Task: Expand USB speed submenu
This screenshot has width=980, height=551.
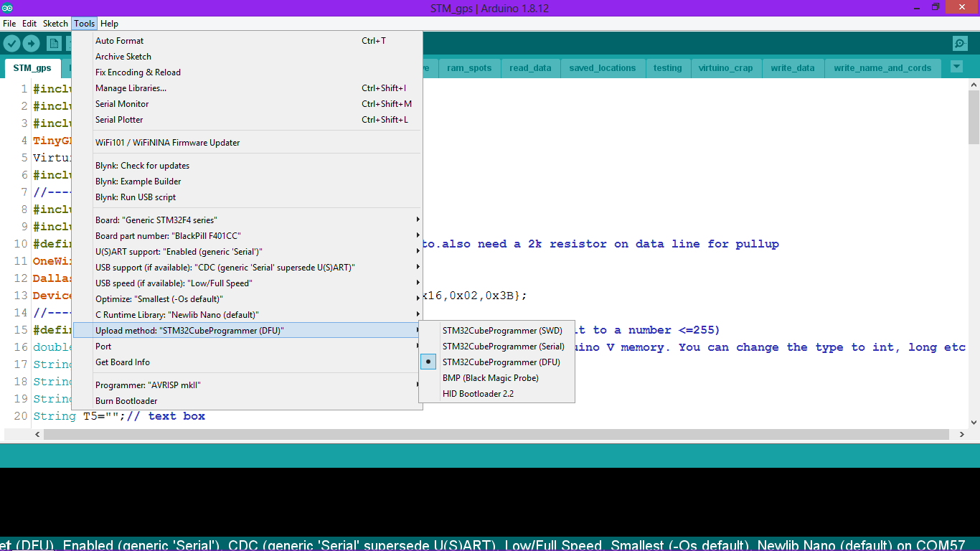Action: coord(248,283)
